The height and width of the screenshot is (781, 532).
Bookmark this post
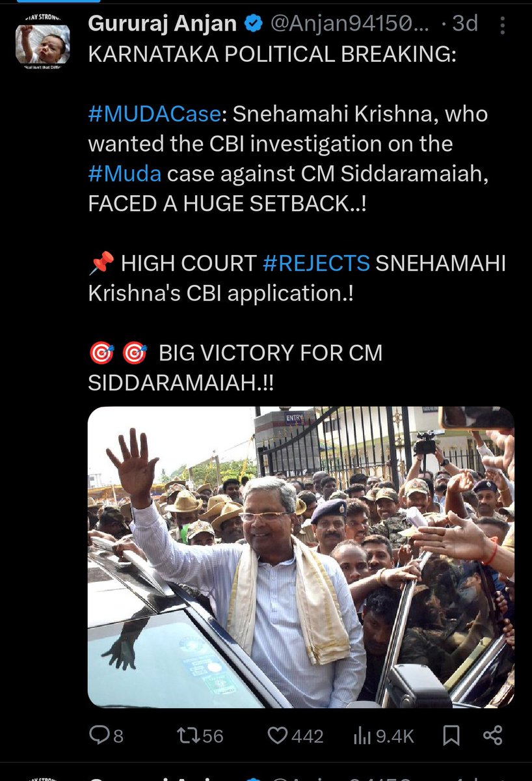451,736
